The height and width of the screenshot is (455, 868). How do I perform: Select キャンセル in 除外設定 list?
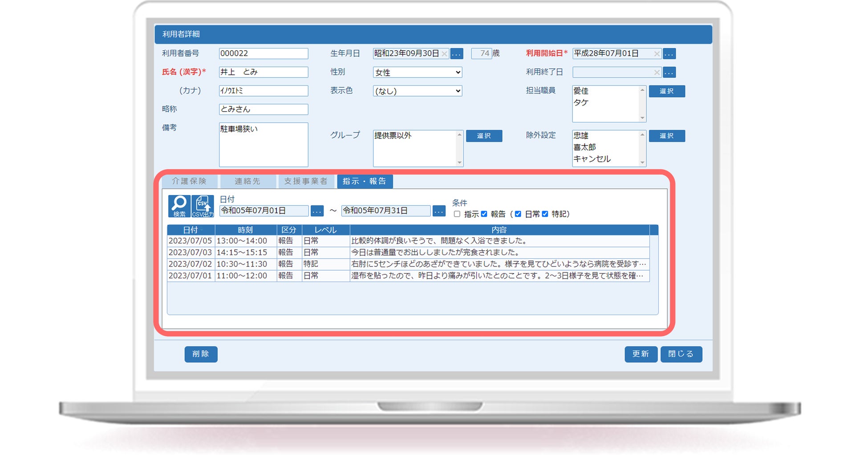[592, 159]
